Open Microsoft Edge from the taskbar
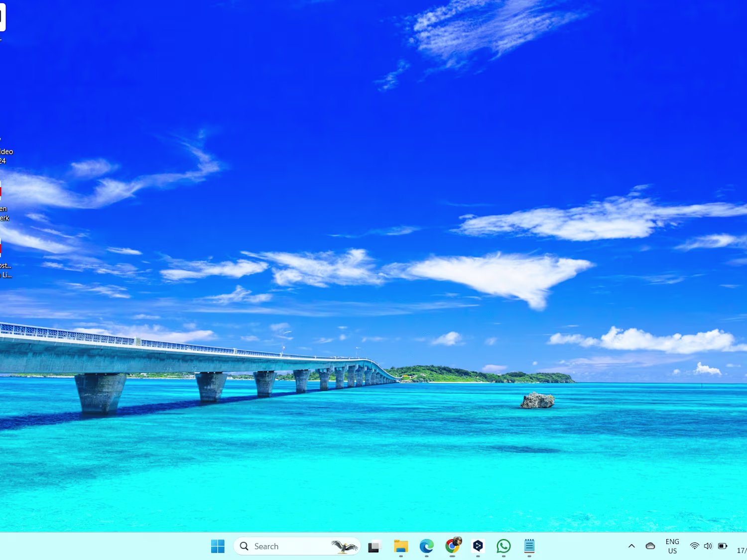747x560 pixels. [x=427, y=546]
